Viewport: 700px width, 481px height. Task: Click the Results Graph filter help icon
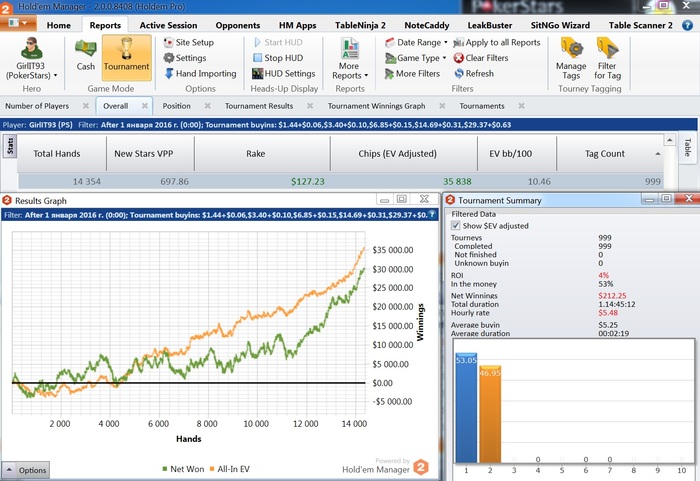click(x=432, y=215)
